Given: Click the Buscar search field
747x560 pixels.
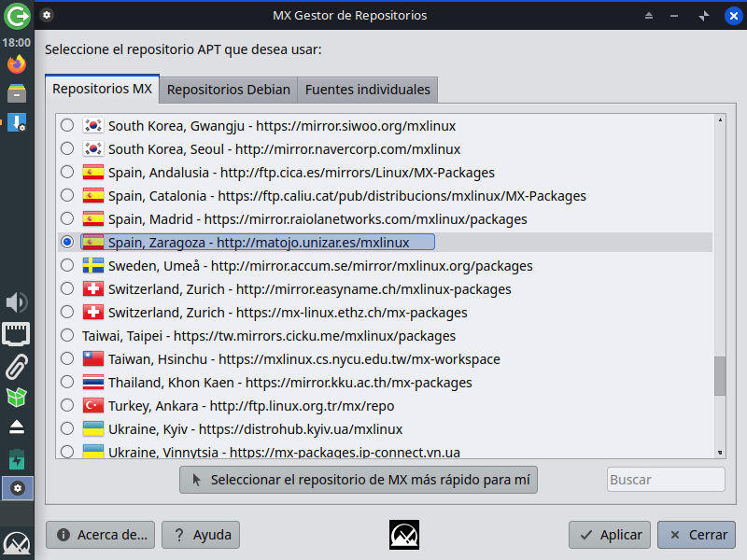Looking at the screenshot, I should pyautogui.click(x=666, y=480).
